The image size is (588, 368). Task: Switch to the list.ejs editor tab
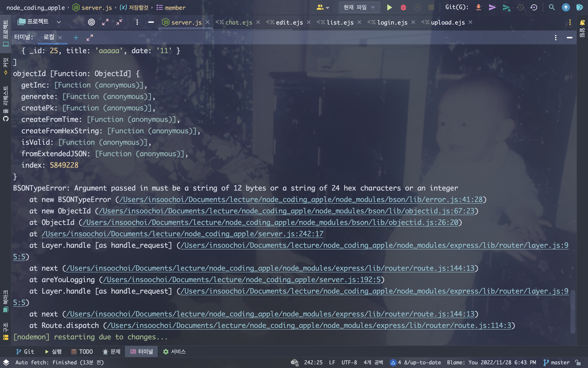point(340,22)
